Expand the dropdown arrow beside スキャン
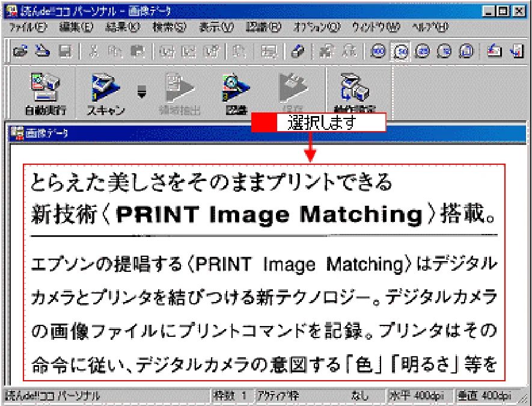This screenshot has width=532, height=406. 142,91
